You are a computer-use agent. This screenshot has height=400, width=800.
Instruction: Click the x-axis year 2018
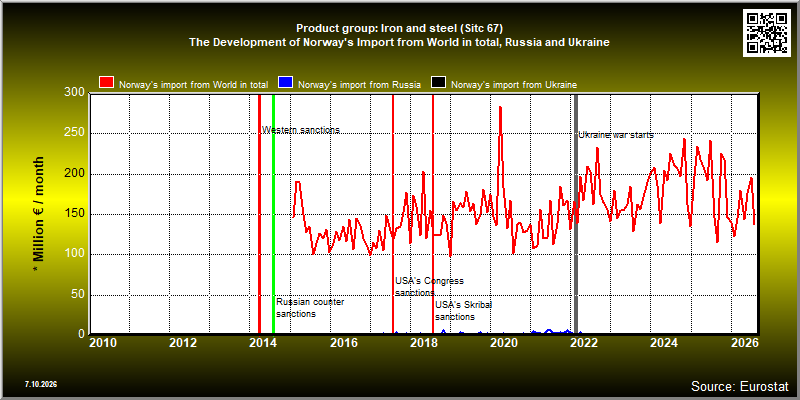click(x=423, y=343)
